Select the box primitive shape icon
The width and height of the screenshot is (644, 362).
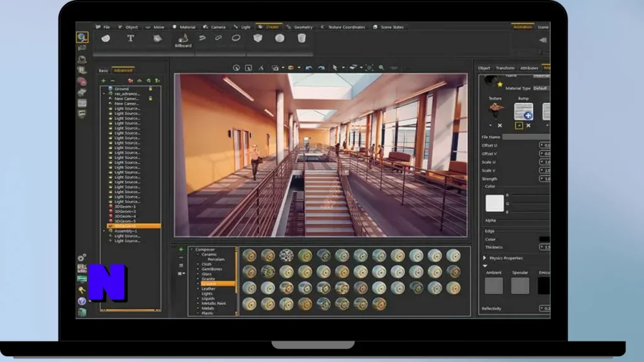pos(257,38)
